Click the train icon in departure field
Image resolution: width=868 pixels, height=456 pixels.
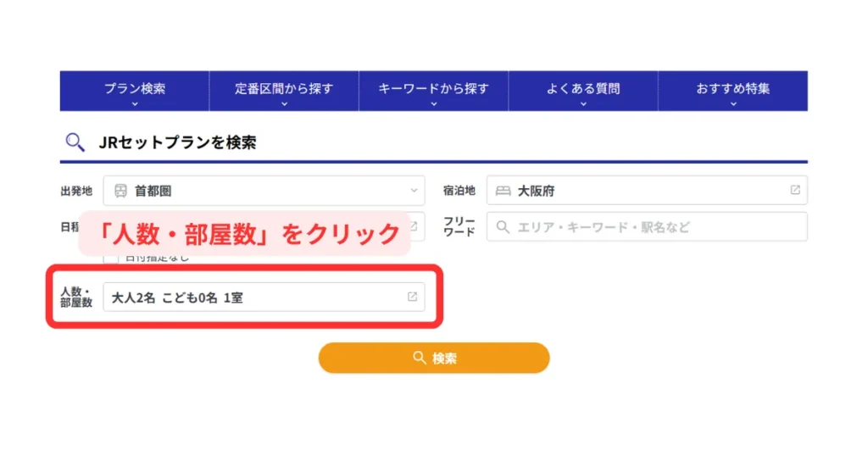point(120,191)
